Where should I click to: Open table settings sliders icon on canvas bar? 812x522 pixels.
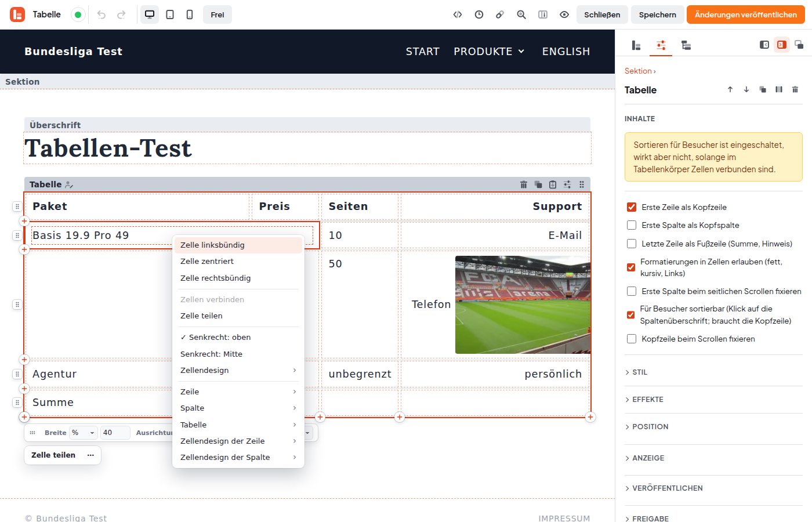[x=567, y=184]
